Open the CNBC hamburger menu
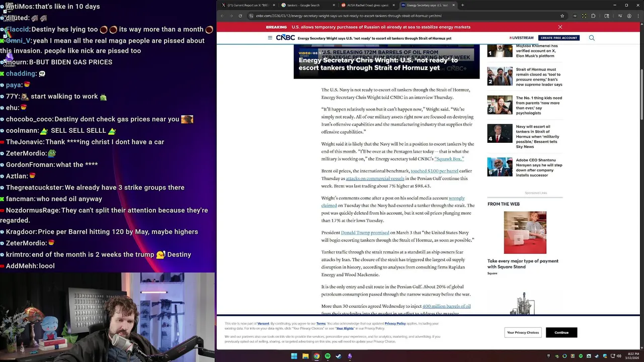Viewport: 644px width, 362px height. 270,38
